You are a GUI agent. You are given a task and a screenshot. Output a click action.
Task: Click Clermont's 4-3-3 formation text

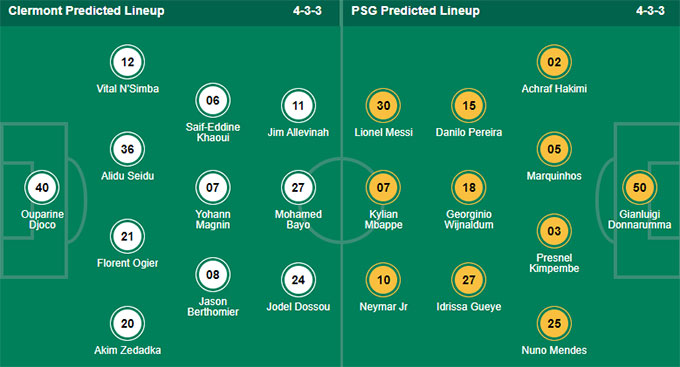pos(307,11)
